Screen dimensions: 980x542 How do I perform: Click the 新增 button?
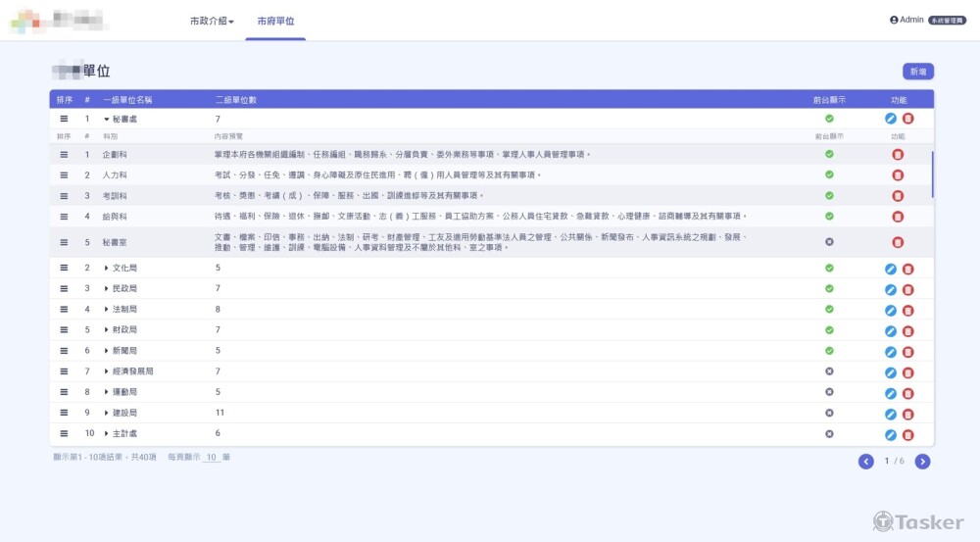pos(918,71)
